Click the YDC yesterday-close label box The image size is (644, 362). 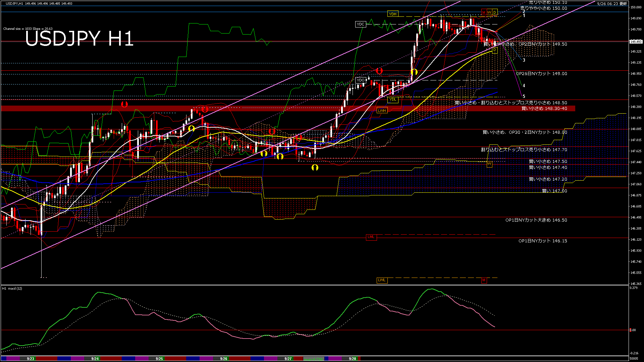360,24
